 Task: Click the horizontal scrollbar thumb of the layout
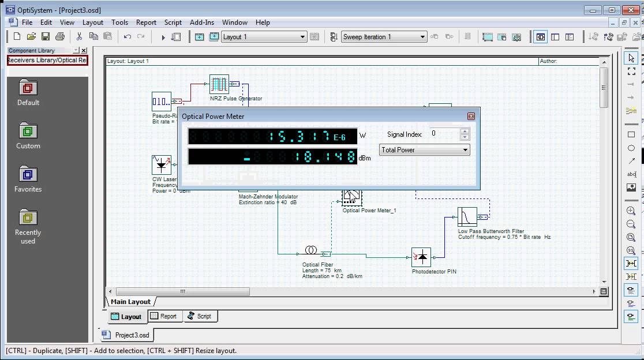pyautogui.click(x=183, y=291)
